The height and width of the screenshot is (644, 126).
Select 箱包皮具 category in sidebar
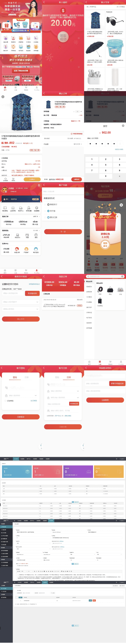click(x=89, y=282)
